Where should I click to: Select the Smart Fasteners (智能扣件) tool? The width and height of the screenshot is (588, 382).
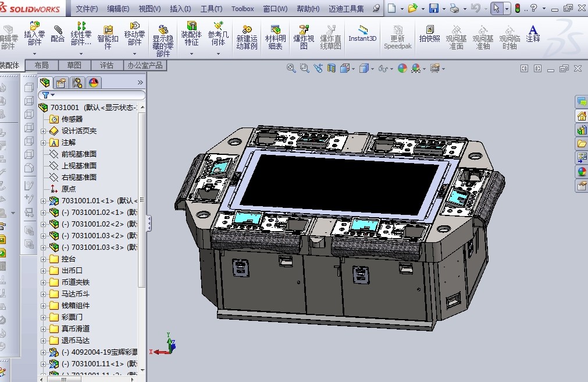pos(108,32)
